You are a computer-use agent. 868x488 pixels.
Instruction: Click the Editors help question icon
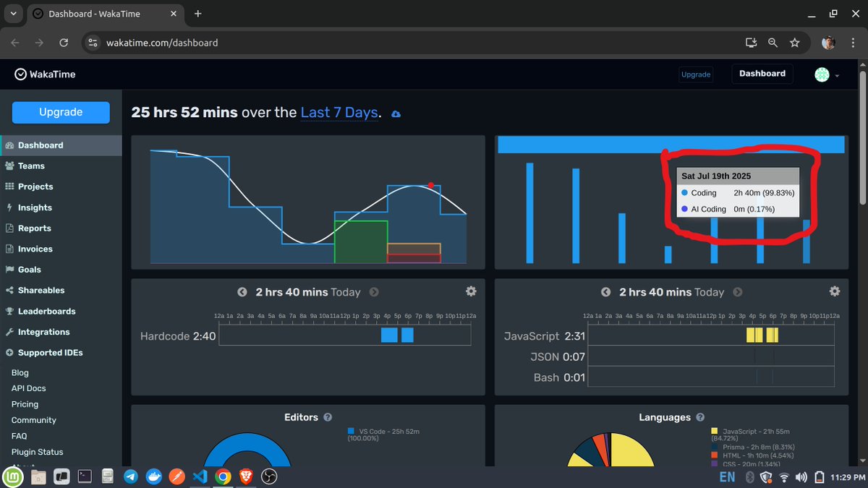coord(328,417)
